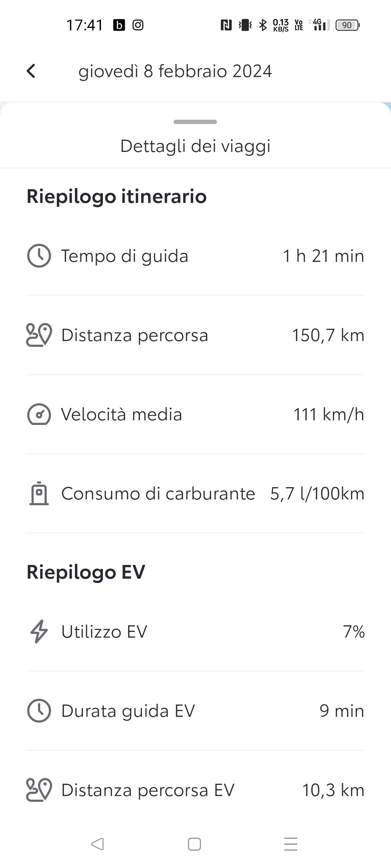
Task: Tap the date giovedì 8 febbraio 2024
Action: [175, 71]
